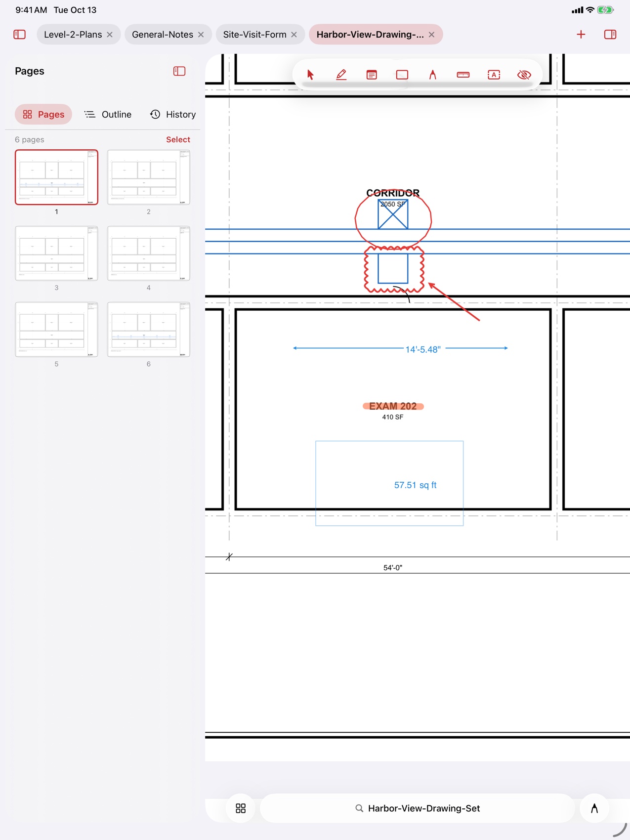Pick the rectangle shape tool
This screenshot has width=630, height=840.
click(402, 75)
